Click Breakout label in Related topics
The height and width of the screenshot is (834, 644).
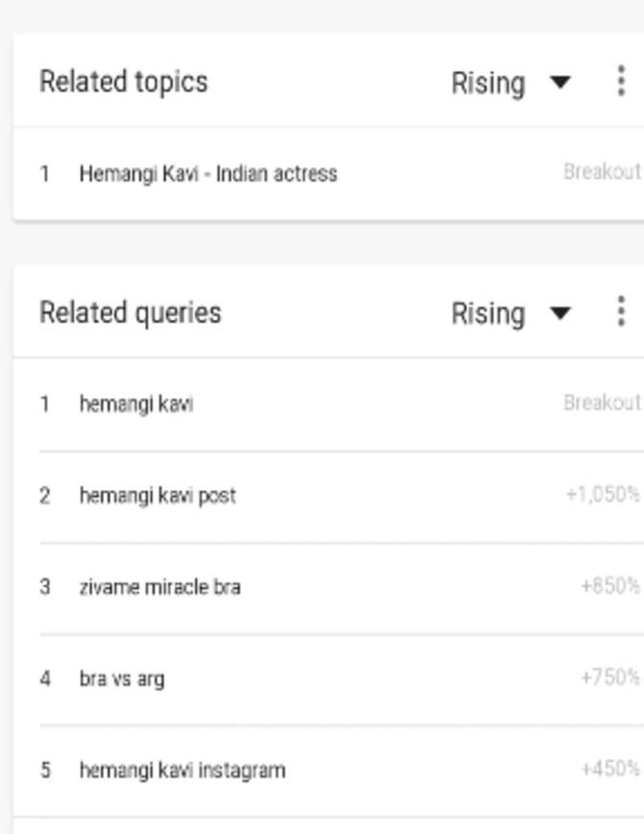pos(601,173)
